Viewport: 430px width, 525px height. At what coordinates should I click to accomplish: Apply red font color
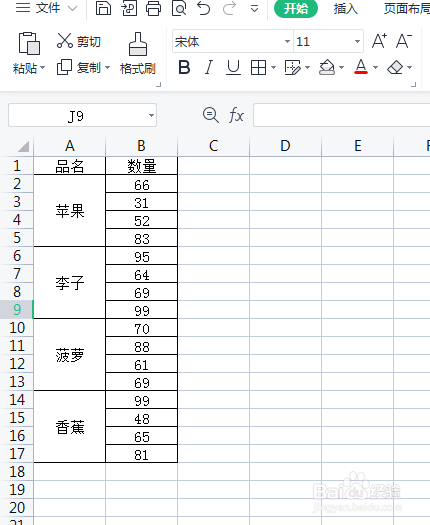361,67
